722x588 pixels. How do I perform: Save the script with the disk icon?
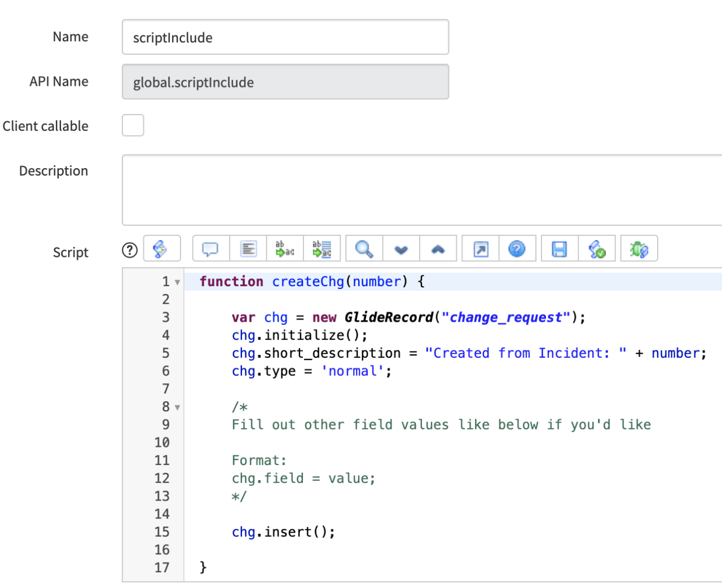tap(558, 248)
